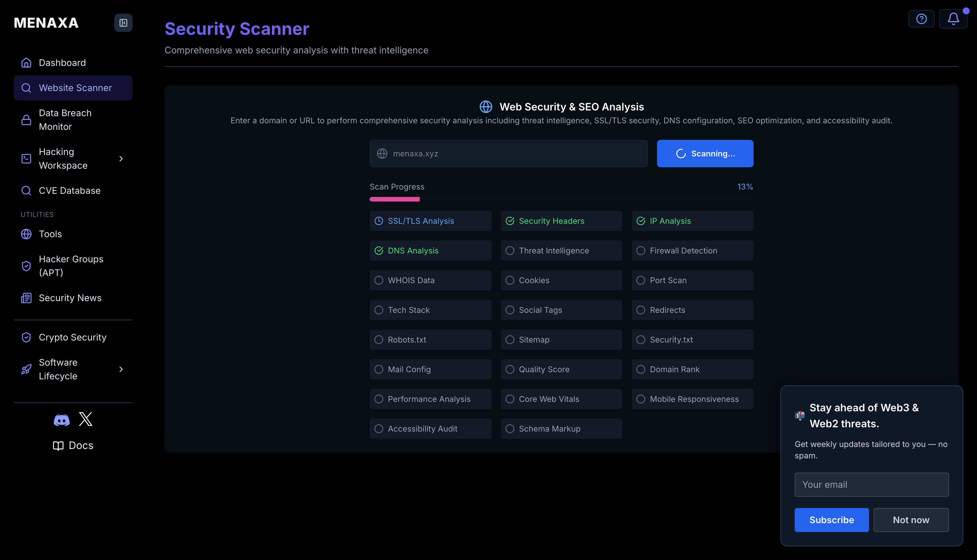The height and width of the screenshot is (560, 977).
Task: Click the Threat Intelligence status circle
Action: [x=510, y=251]
